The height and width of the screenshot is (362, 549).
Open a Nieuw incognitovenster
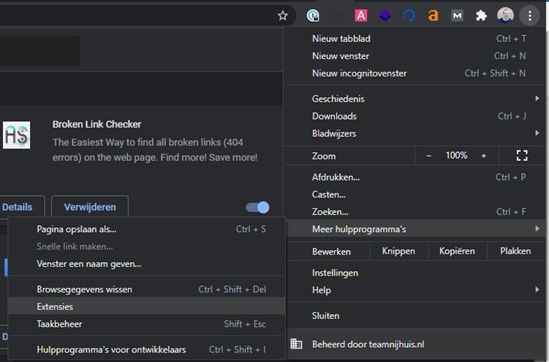[x=416, y=73]
